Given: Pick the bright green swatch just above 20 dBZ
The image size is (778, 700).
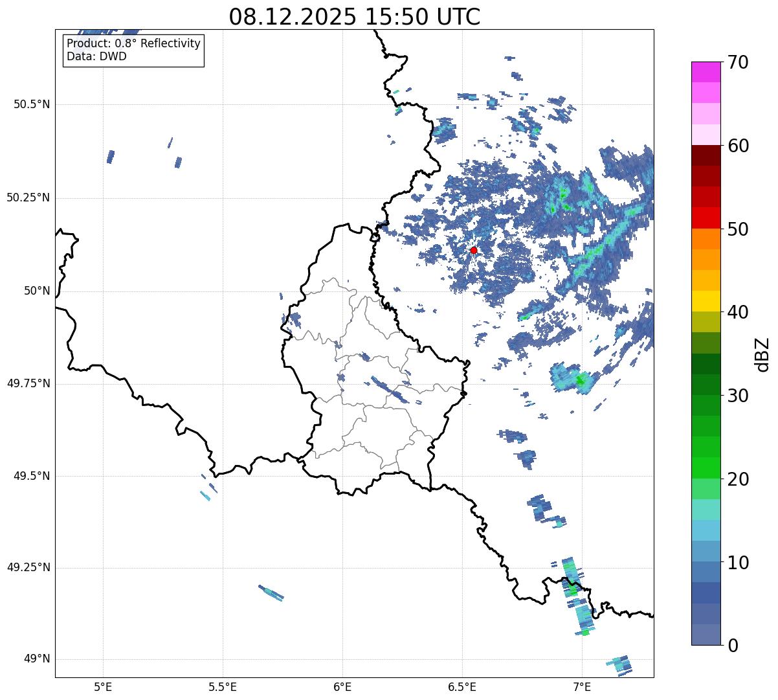Looking at the screenshot, I should coord(706,468).
